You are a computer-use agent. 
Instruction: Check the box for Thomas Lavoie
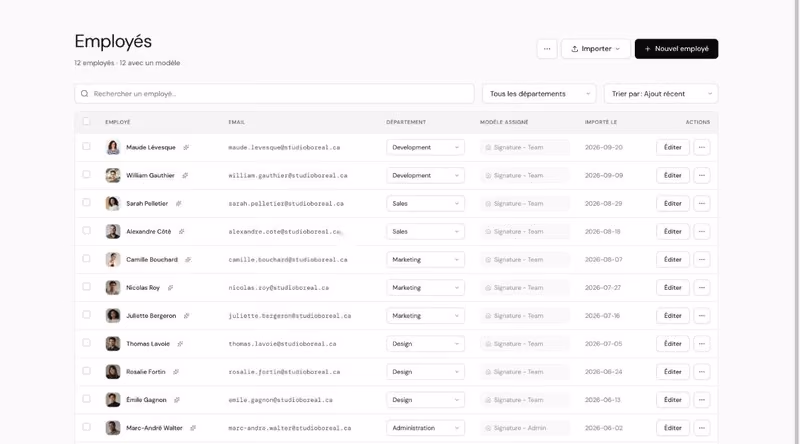86,343
